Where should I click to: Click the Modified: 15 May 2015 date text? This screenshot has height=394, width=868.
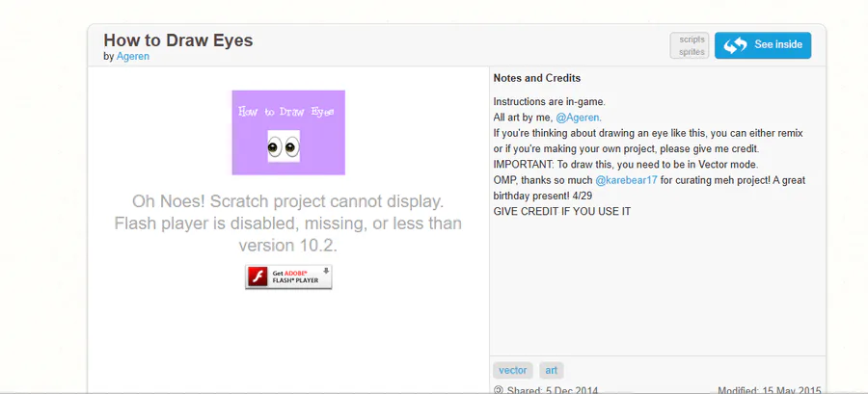[x=770, y=390]
